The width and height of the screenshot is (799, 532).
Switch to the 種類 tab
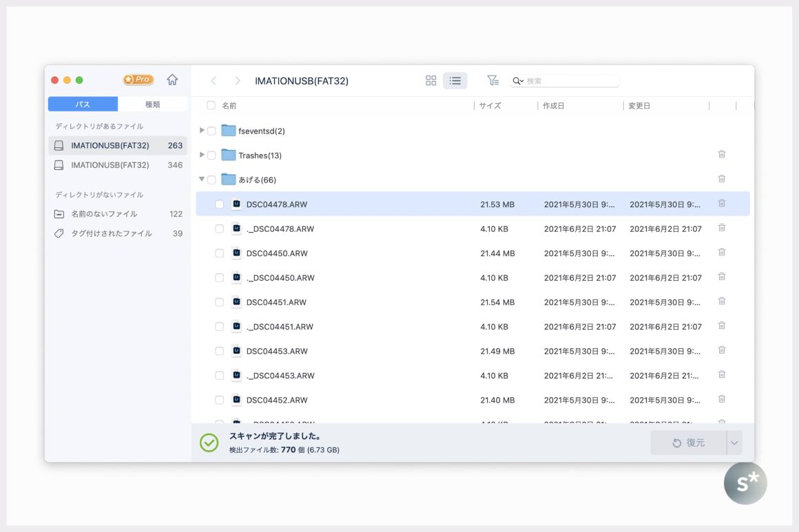(x=152, y=105)
